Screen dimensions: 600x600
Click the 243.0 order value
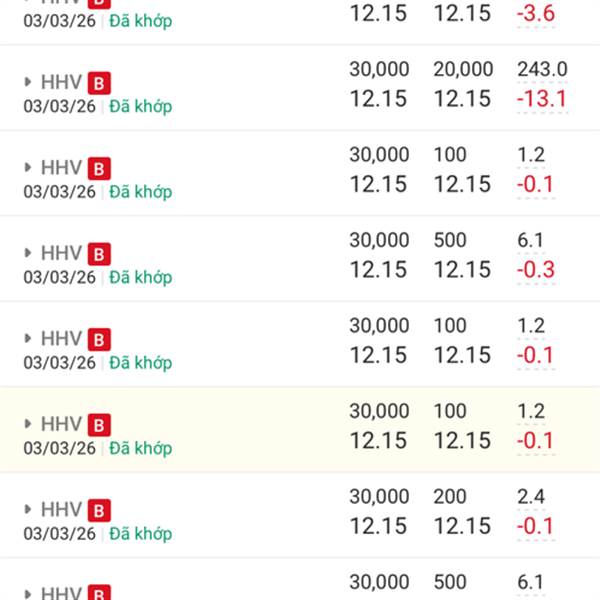[542, 69]
